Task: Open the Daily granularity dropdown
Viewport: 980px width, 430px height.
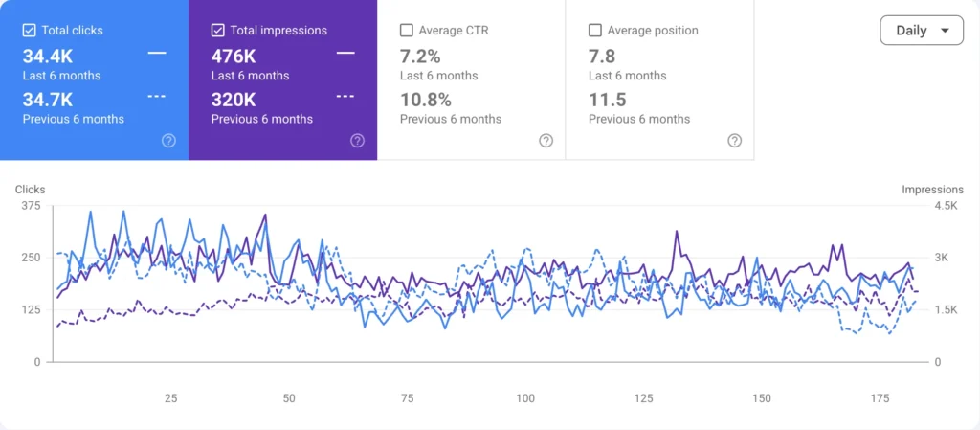Action: click(922, 30)
